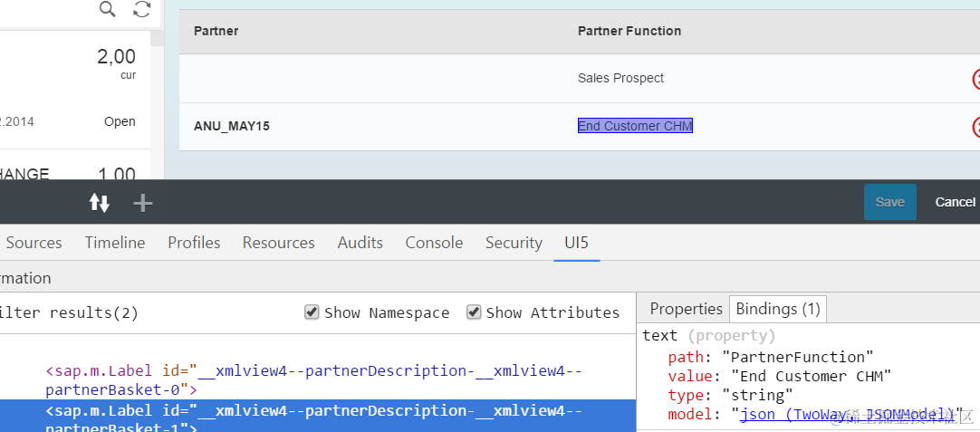The height and width of the screenshot is (432, 980).
Task: Click red icon in Sales Prospect row
Action: [x=975, y=79]
